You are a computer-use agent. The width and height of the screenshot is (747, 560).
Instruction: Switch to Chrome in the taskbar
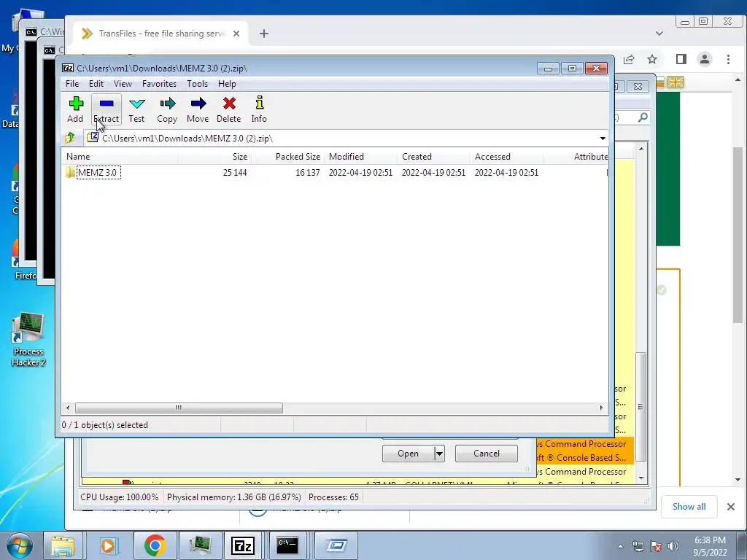[x=155, y=545]
